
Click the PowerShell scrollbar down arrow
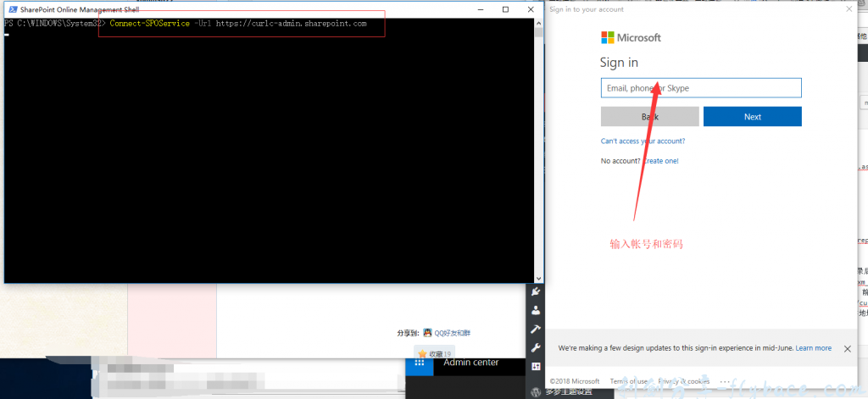click(538, 276)
